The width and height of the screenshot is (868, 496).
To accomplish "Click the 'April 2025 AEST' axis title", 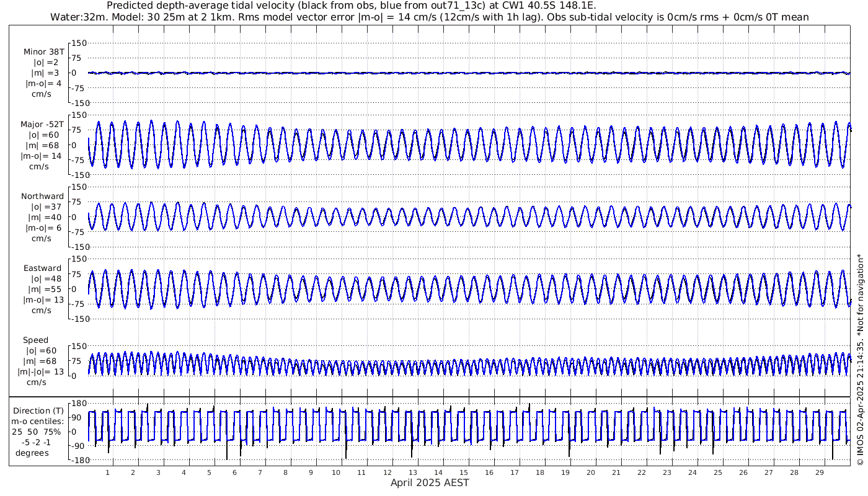I will 430,483.
